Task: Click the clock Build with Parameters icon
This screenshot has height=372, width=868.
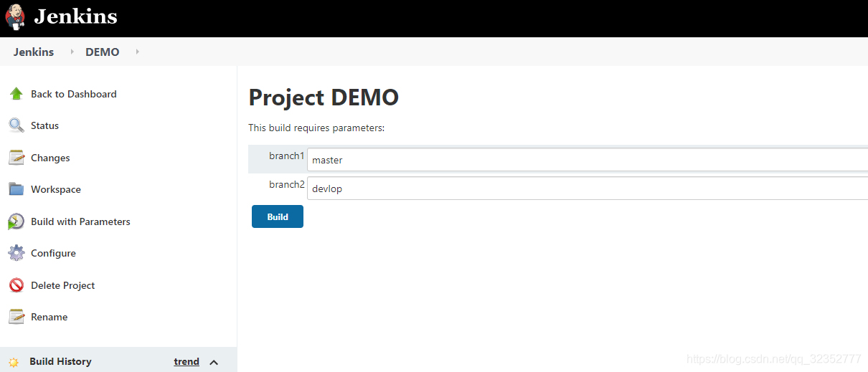Action: (x=16, y=221)
